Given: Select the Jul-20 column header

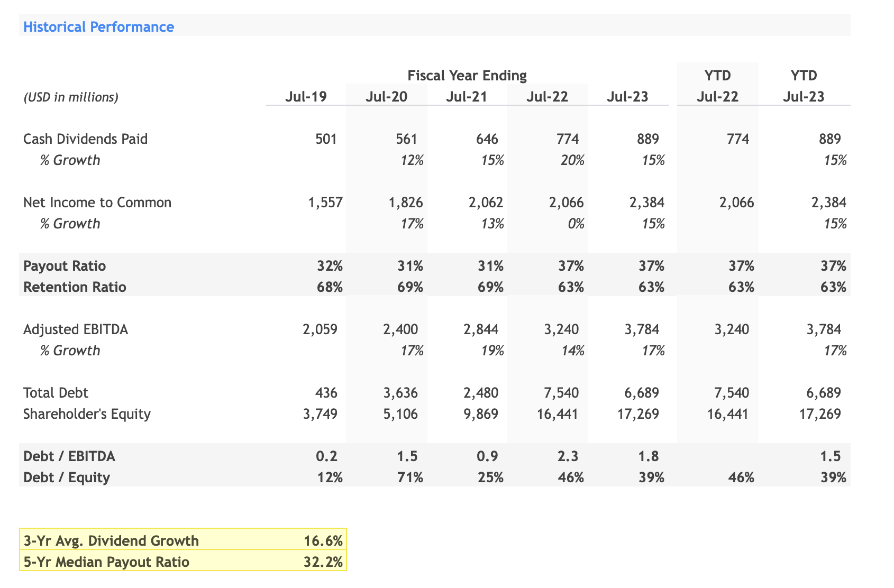Looking at the screenshot, I should (x=387, y=96).
